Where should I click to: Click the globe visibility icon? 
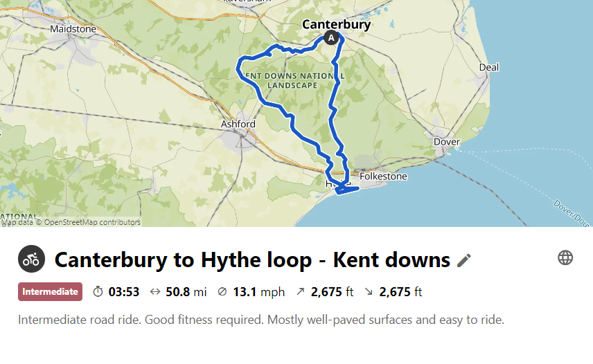coord(565,258)
